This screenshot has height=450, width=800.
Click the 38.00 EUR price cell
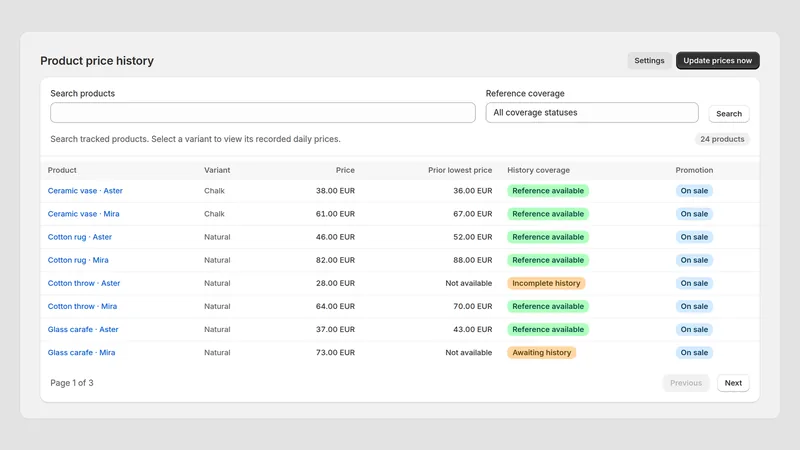tap(335, 191)
